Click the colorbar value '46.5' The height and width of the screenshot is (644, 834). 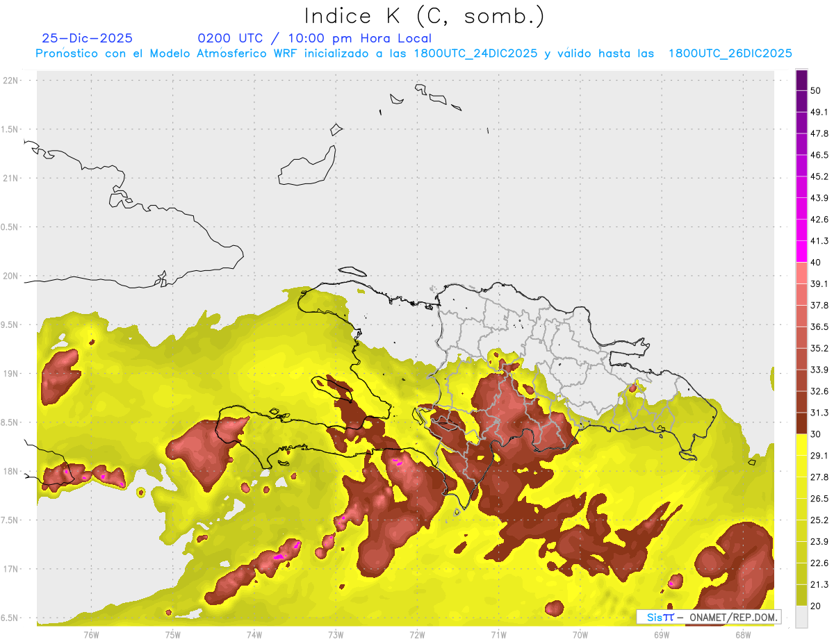[819, 155]
